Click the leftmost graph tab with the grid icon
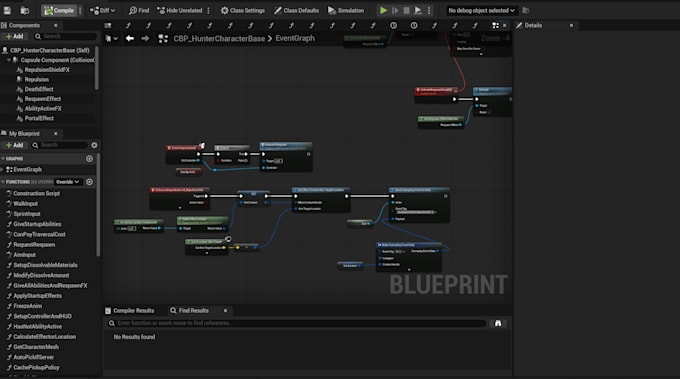Image resolution: width=680 pixels, height=379 pixels. coord(108,26)
